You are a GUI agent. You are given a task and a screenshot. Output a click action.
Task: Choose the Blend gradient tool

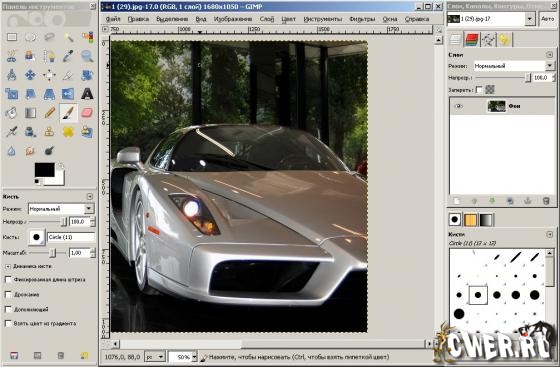click(x=30, y=113)
